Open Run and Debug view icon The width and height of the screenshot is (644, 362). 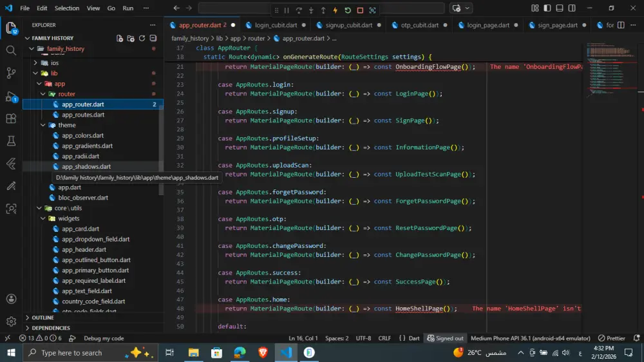coord(11,96)
